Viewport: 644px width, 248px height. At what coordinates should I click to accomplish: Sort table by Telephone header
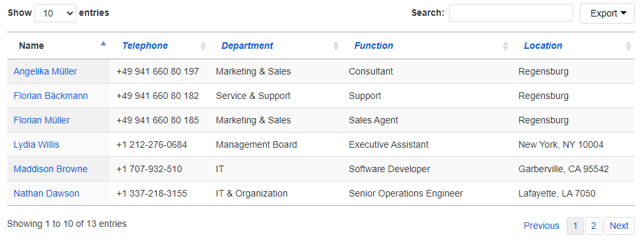[145, 46]
